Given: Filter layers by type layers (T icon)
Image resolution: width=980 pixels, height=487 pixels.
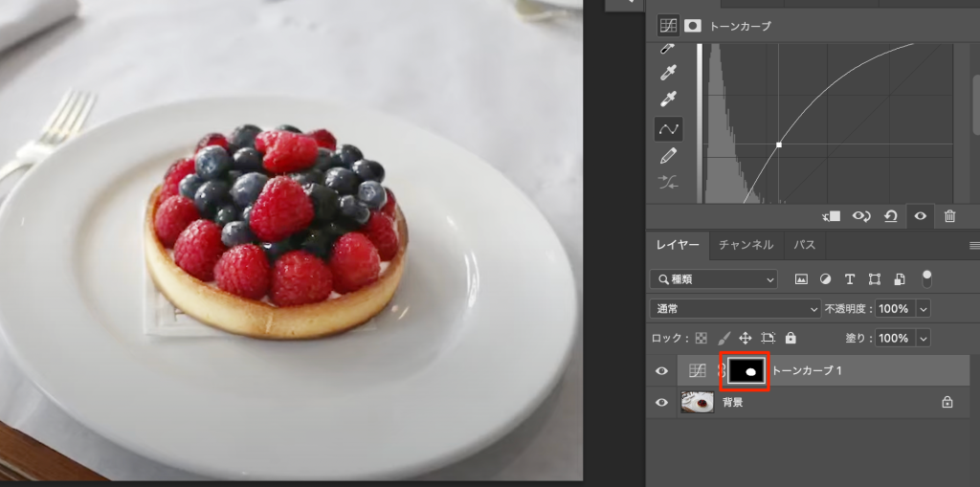Looking at the screenshot, I should click(x=850, y=279).
